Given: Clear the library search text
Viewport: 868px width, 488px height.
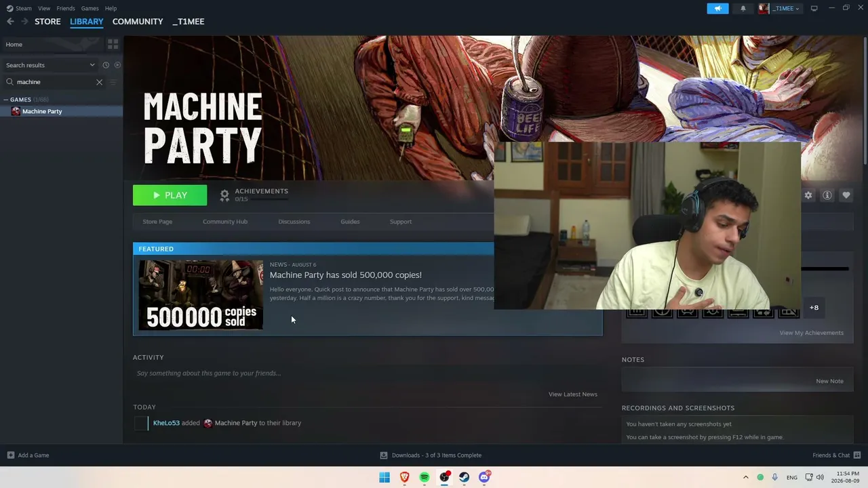Looking at the screenshot, I should 99,82.
